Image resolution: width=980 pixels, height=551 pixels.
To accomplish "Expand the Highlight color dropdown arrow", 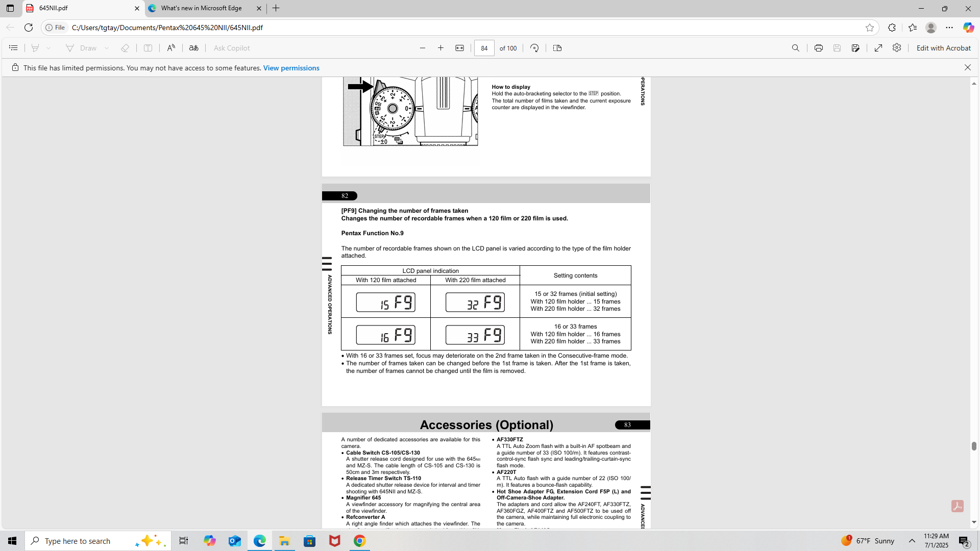I will (48, 48).
